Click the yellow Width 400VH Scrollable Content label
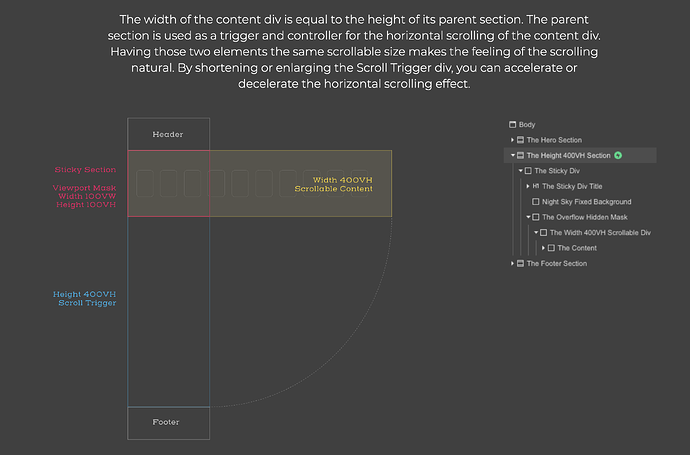 tap(334, 184)
